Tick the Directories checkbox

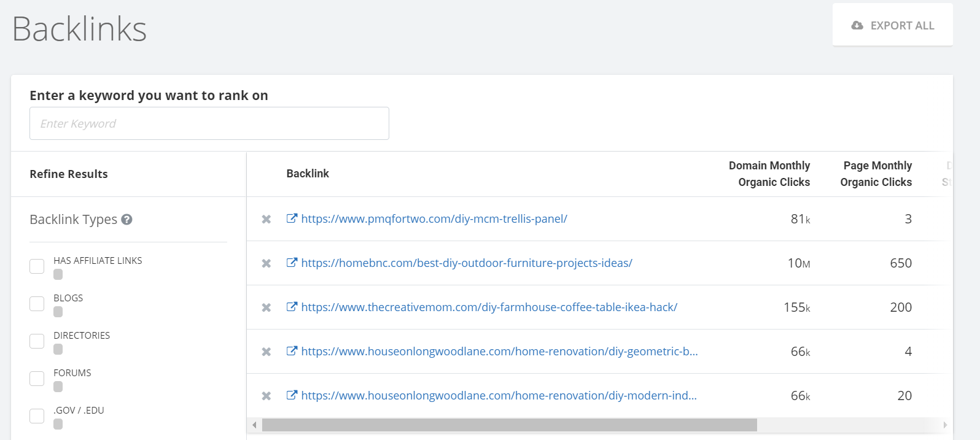[x=37, y=341]
